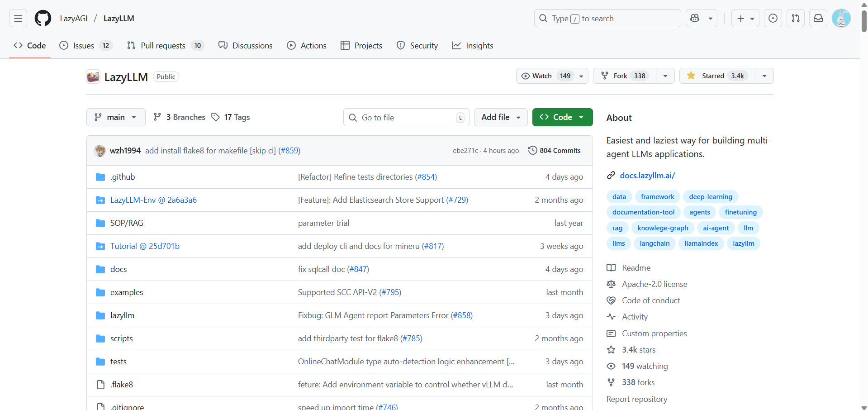Open pull request #859 link in commit message
The width and height of the screenshot is (868, 410).
(289, 151)
